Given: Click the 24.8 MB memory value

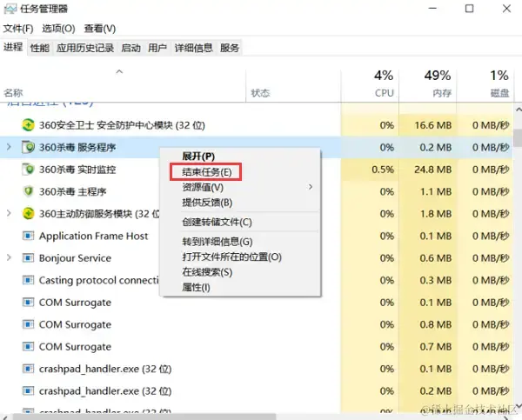Looking at the screenshot, I should (432, 170).
